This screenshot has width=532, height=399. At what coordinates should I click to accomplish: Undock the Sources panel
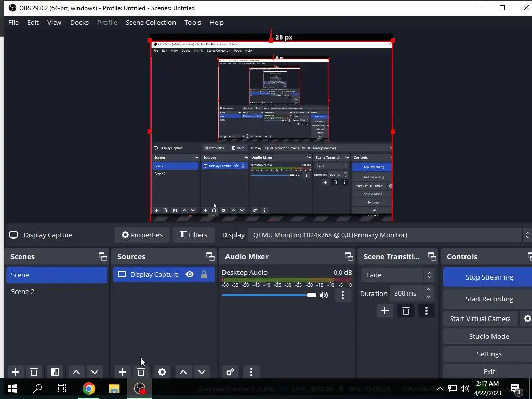click(x=210, y=257)
